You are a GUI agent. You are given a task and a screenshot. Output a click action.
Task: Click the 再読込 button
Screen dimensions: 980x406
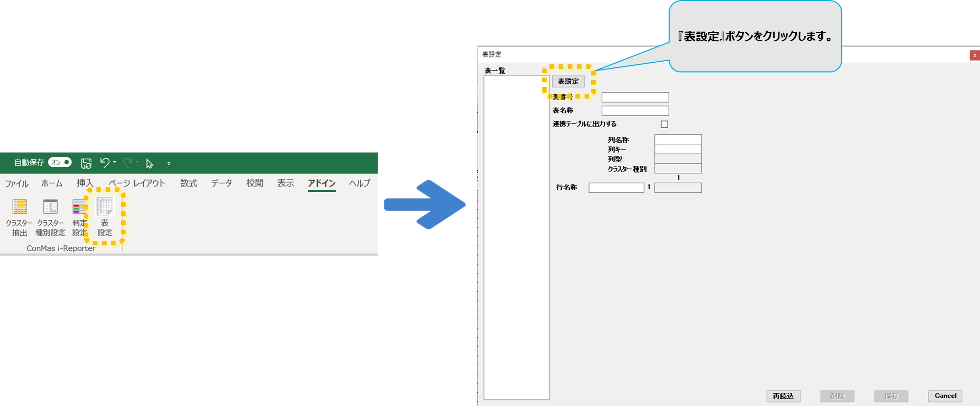[x=783, y=396]
